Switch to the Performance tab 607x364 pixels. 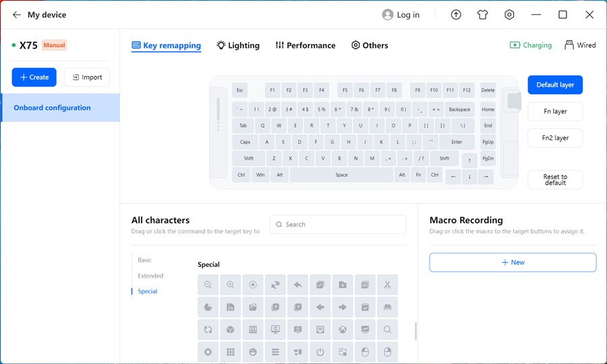pos(305,45)
